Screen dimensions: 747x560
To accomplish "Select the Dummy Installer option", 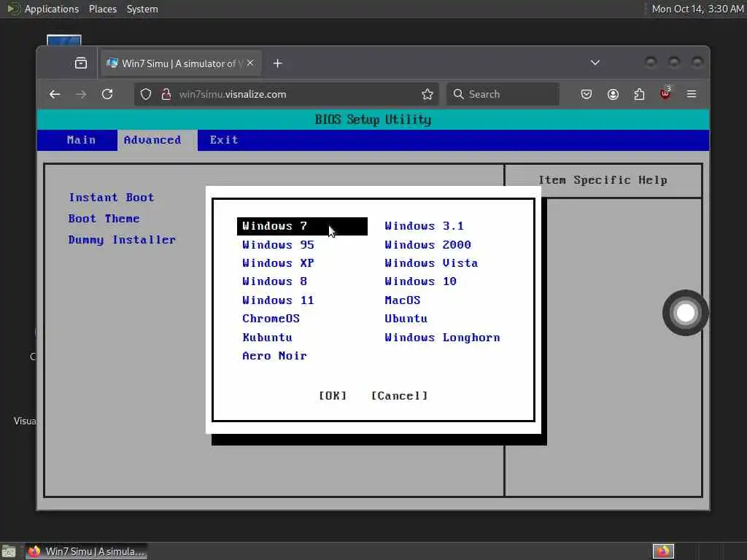I will coord(122,239).
